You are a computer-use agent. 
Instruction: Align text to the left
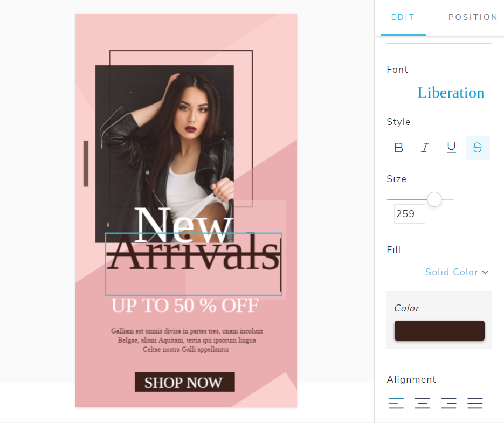tap(396, 403)
